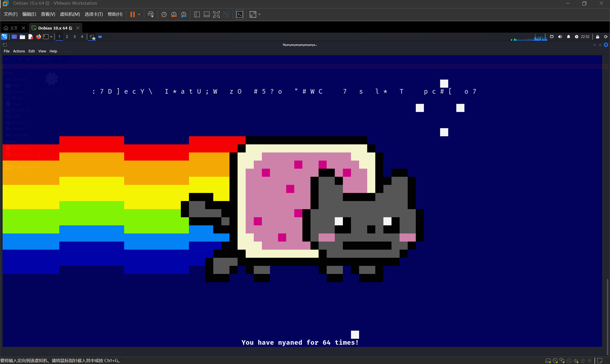Open the notifications bell in Kali panel
Screen dimensions: 610x364
click(x=568, y=37)
